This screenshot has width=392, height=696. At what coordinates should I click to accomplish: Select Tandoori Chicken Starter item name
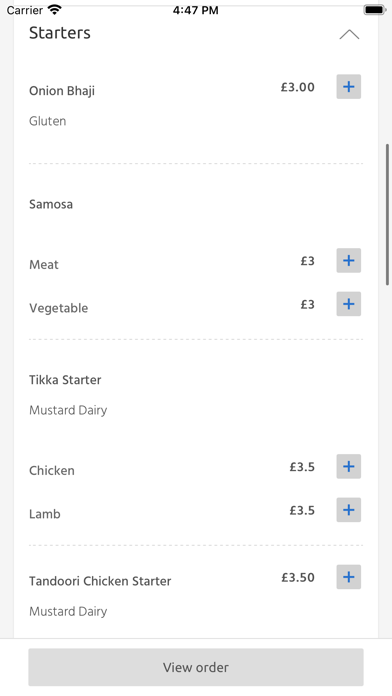[x=100, y=581]
